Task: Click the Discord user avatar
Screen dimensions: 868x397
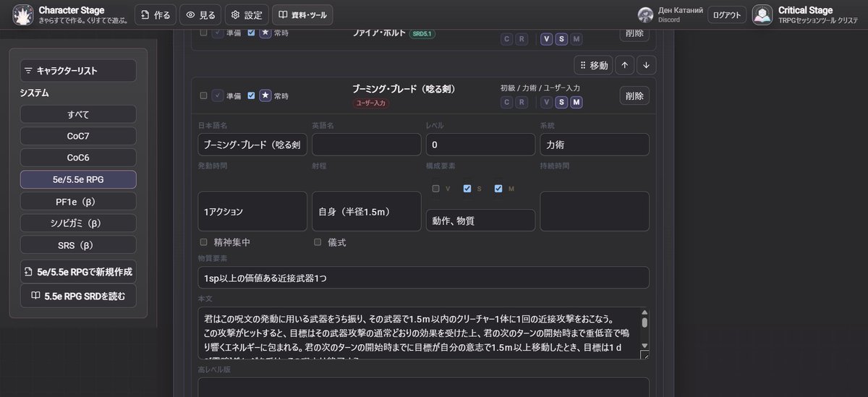Action: click(646, 15)
